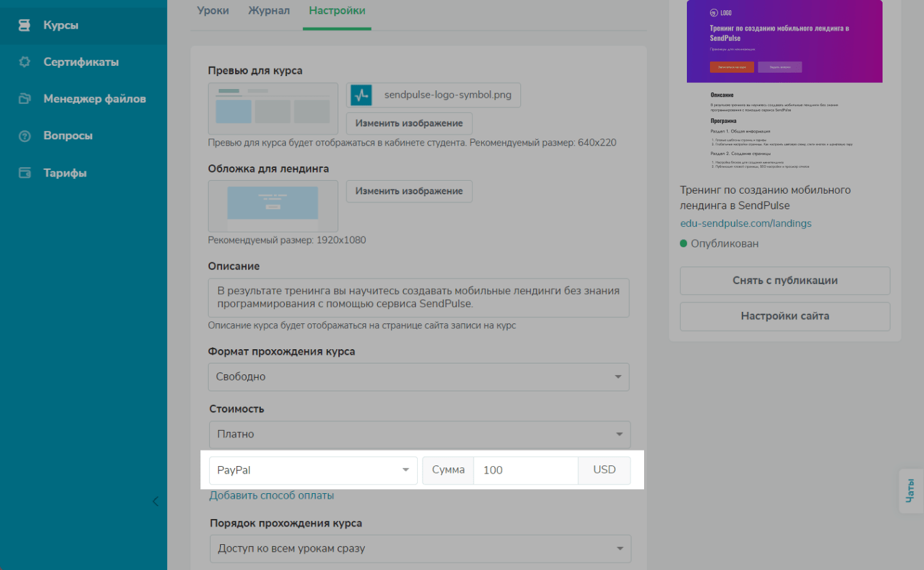Click the course title under the preview
924x570 pixels.
pyautogui.click(x=765, y=198)
